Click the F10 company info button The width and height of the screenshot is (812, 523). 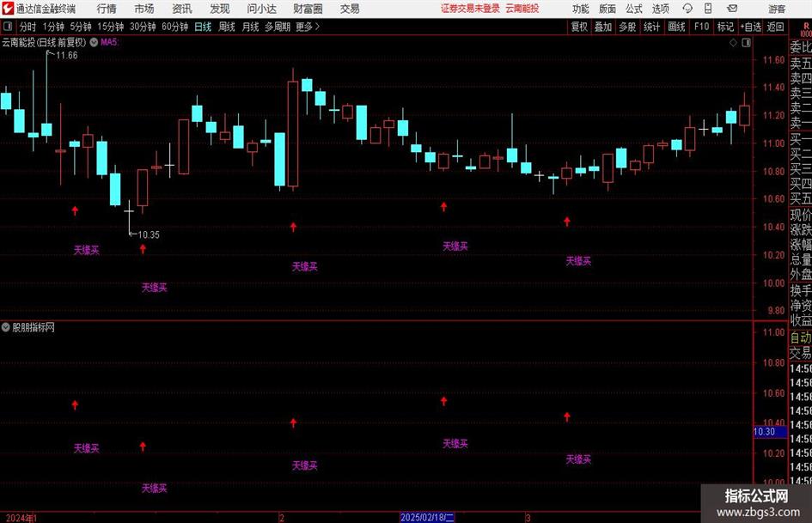(701, 27)
